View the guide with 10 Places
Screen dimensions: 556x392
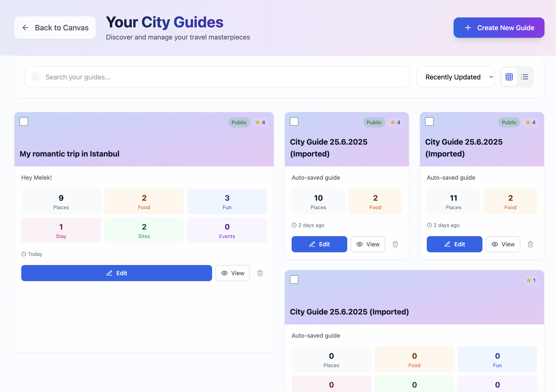tap(368, 244)
